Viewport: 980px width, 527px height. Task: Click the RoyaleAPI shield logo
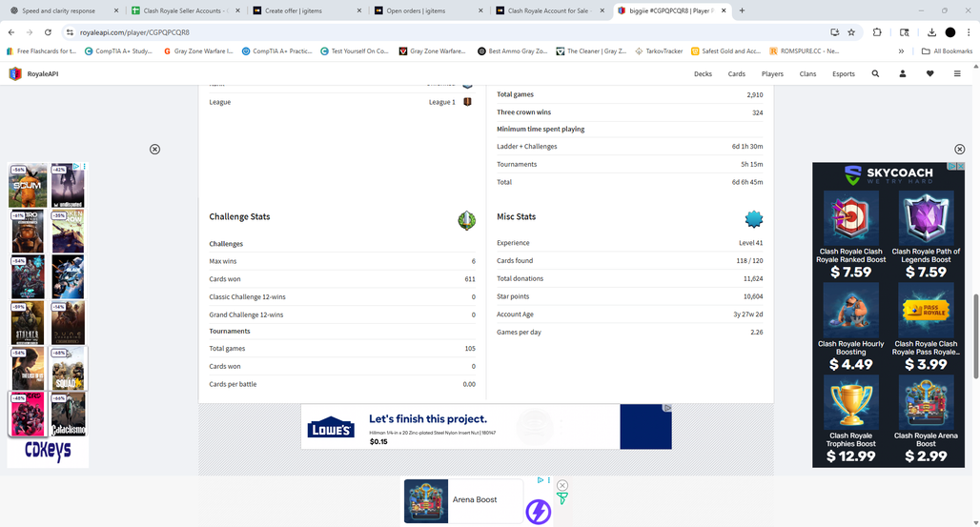tap(15, 73)
